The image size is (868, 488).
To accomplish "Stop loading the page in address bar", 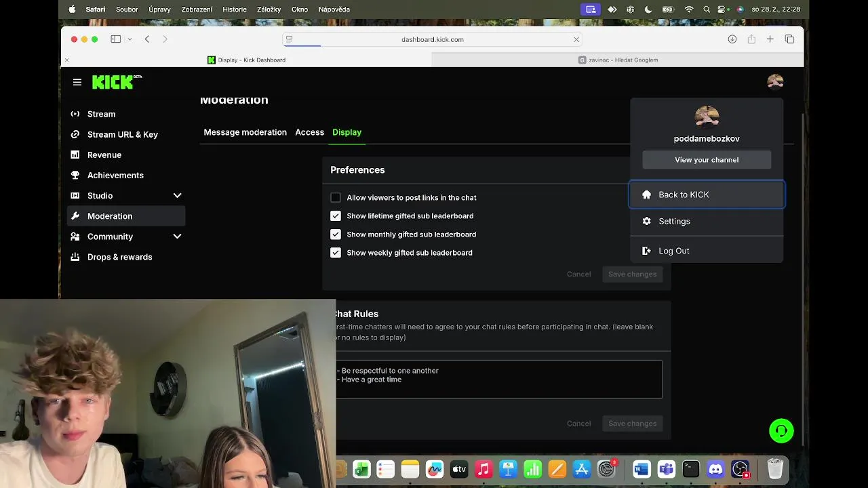I will point(576,39).
